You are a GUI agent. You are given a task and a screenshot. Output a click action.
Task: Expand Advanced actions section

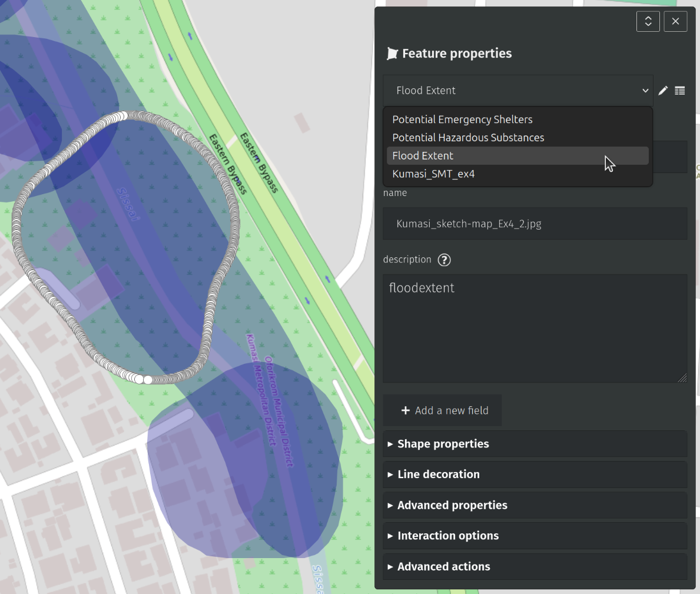(x=443, y=566)
